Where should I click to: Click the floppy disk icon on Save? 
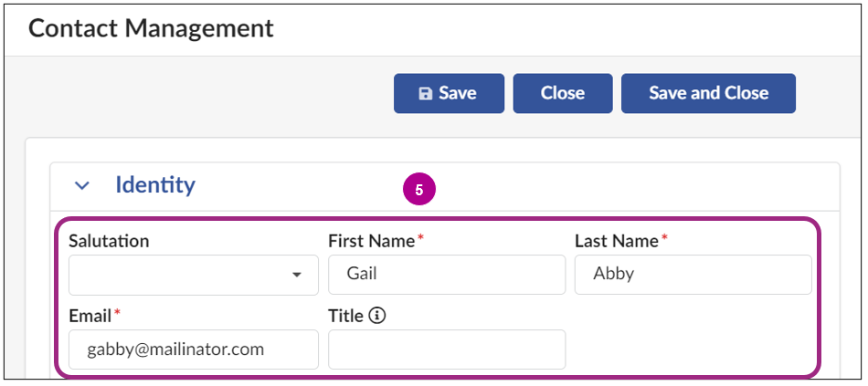point(425,93)
